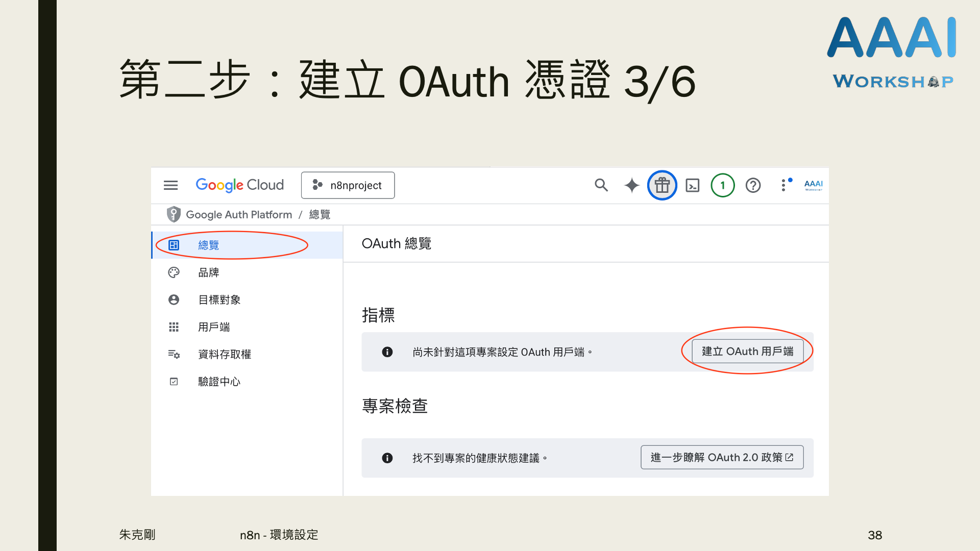Open 品牌 branding sidebar item
Screen dimensions: 980x551
(208, 273)
